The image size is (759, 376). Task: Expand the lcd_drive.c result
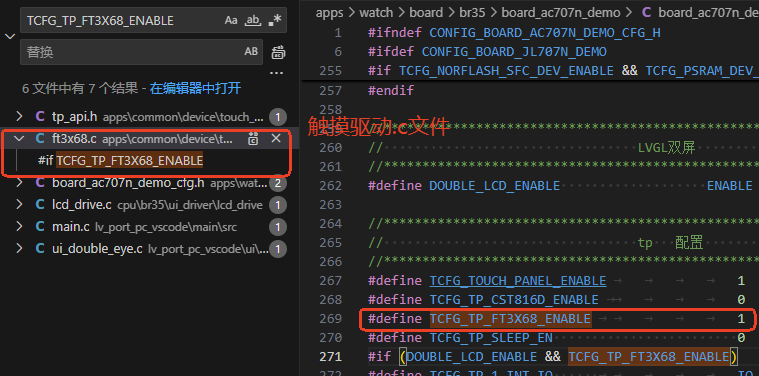(x=19, y=205)
